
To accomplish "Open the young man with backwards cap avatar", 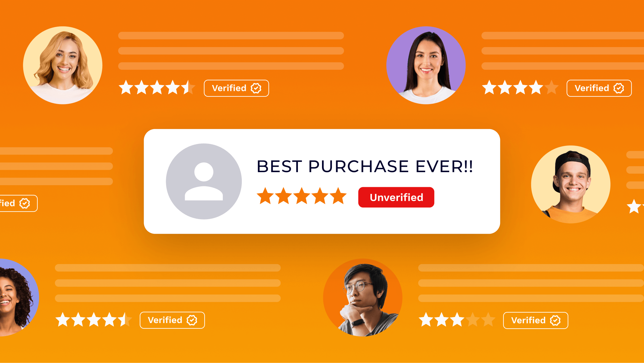I will coord(571,184).
